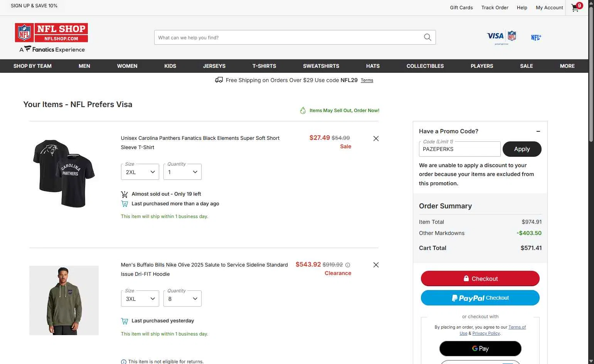The image size is (594, 364).
Task: Click the Apply promo code button
Action: pos(522,149)
